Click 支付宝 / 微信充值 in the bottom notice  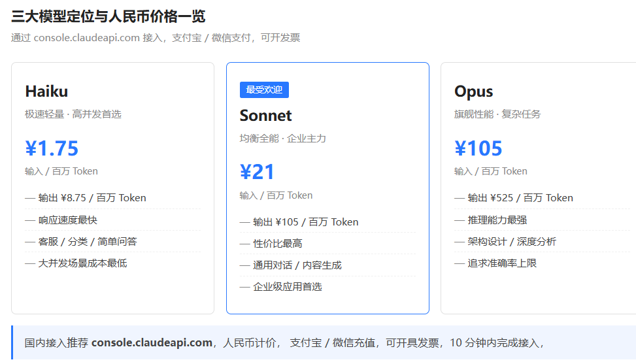coord(333,343)
